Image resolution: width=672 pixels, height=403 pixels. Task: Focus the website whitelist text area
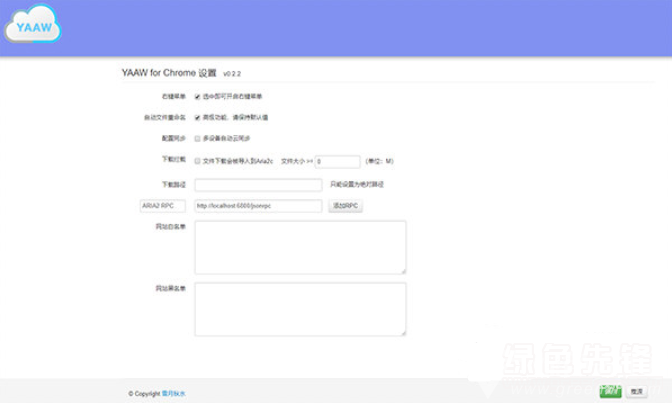point(300,247)
